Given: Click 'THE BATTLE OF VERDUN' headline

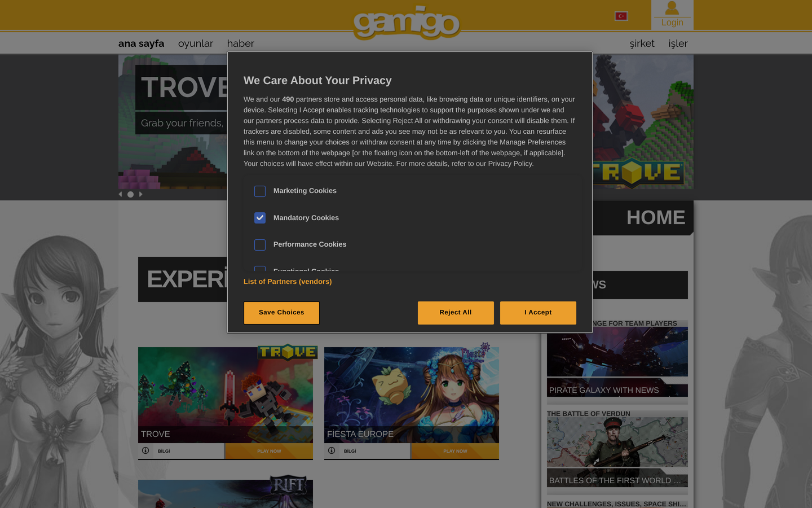Looking at the screenshot, I should pos(589,414).
